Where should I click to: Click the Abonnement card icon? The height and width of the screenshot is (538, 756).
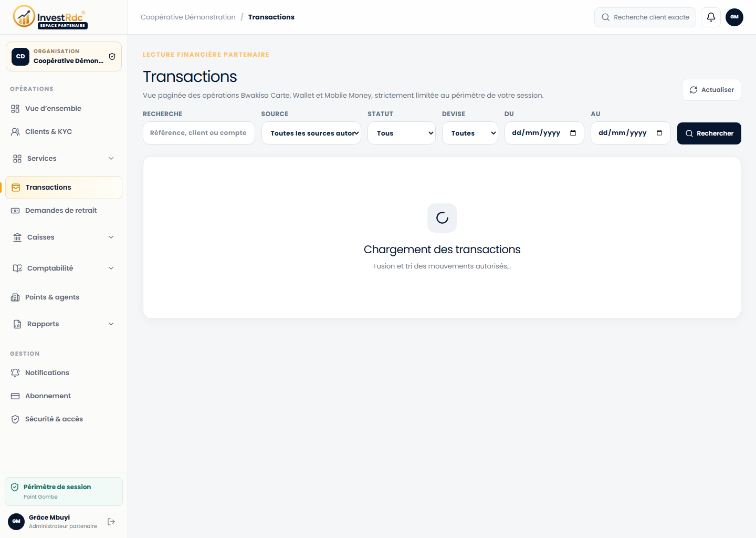pos(15,396)
